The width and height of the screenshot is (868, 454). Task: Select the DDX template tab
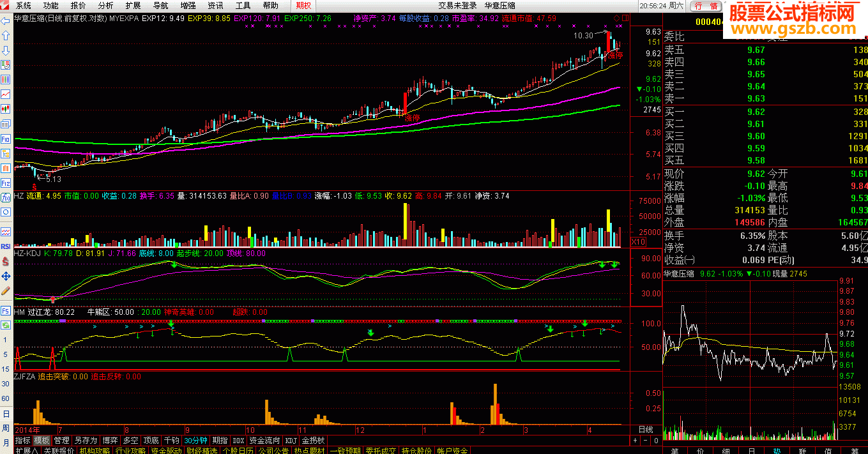pos(238,441)
